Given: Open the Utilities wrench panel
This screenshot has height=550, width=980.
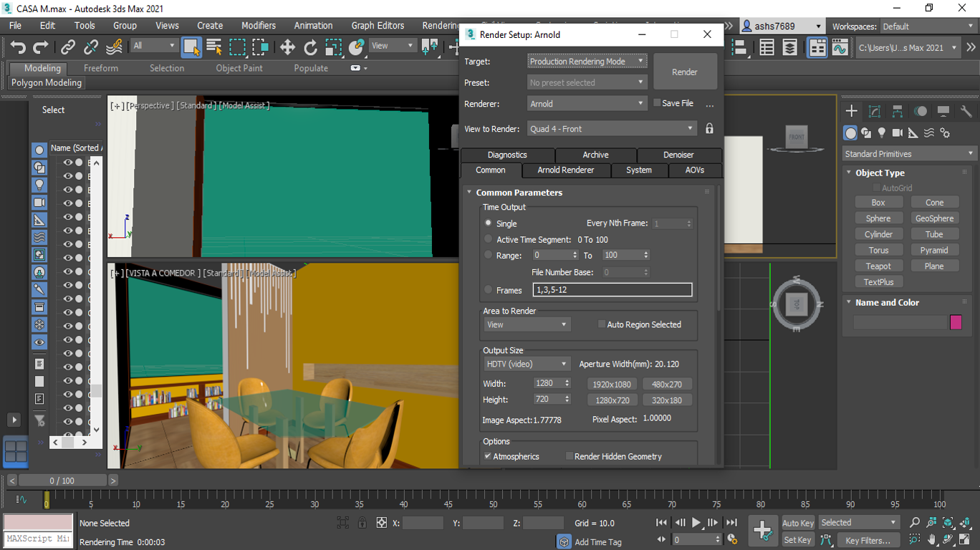Looking at the screenshot, I should (966, 111).
